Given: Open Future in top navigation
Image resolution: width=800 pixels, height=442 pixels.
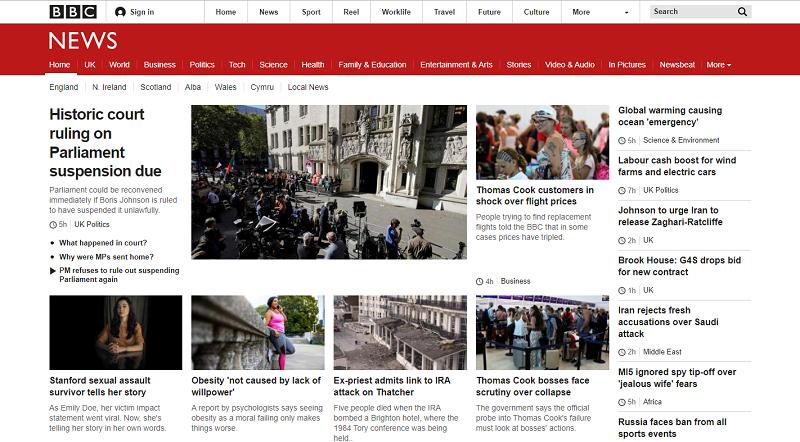Looking at the screenshot, I should point(489,12).
